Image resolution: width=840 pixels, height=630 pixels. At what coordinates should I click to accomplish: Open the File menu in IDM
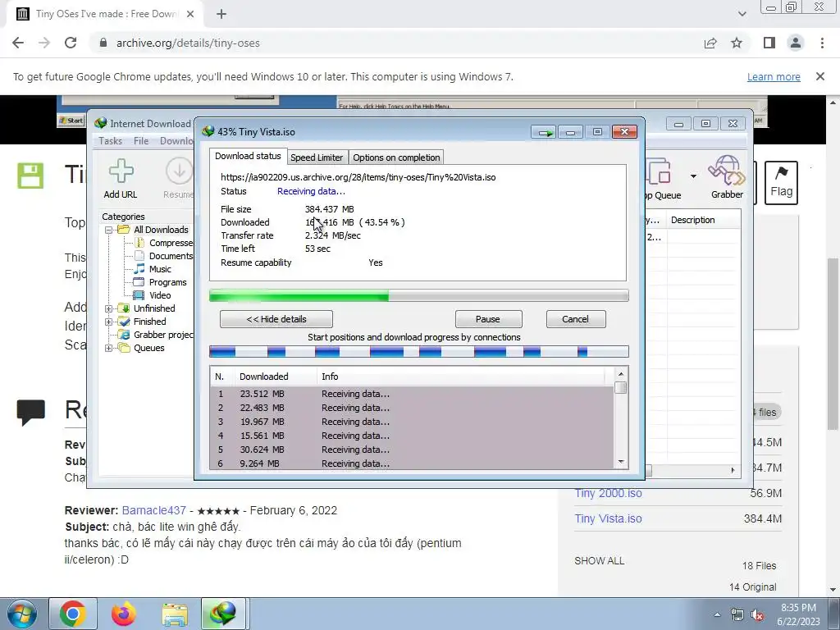click(141, 141)
